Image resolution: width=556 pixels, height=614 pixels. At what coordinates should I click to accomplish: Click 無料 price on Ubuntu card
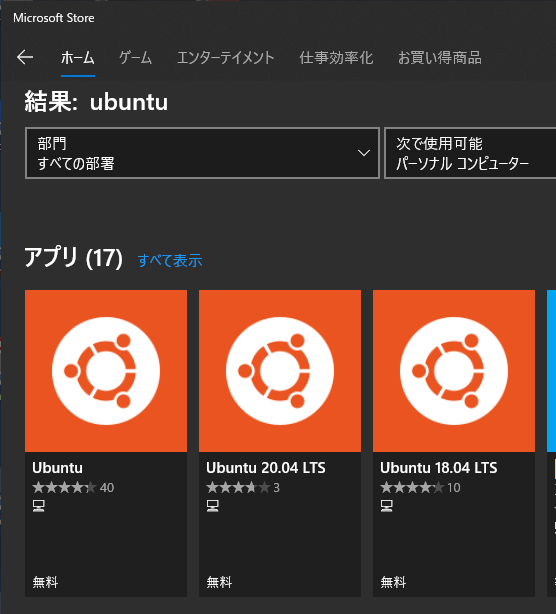point(45,582)
